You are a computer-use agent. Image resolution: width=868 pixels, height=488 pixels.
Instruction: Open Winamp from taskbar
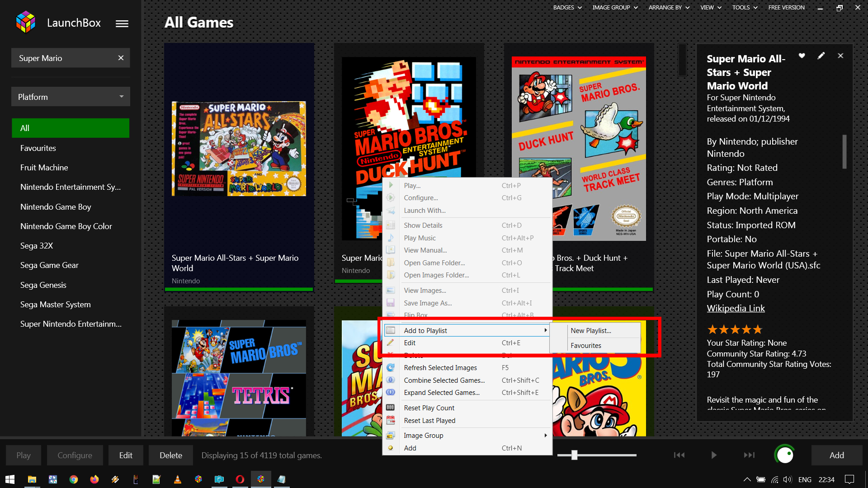click(x=115, y=479)
